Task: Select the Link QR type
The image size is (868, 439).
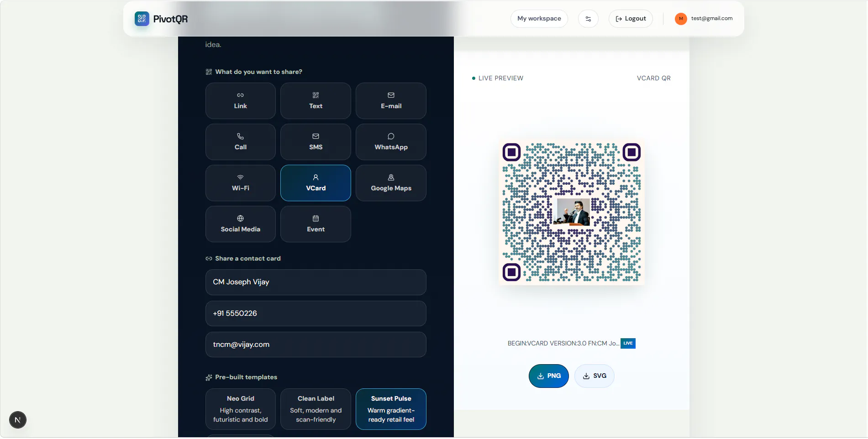Action: tap(241, 101)
